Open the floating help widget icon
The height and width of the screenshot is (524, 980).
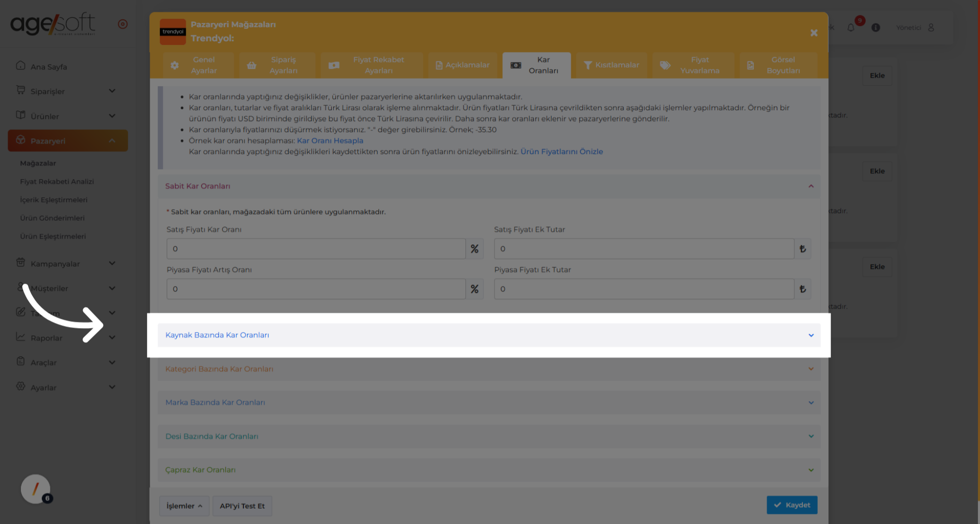pos(36,489)
